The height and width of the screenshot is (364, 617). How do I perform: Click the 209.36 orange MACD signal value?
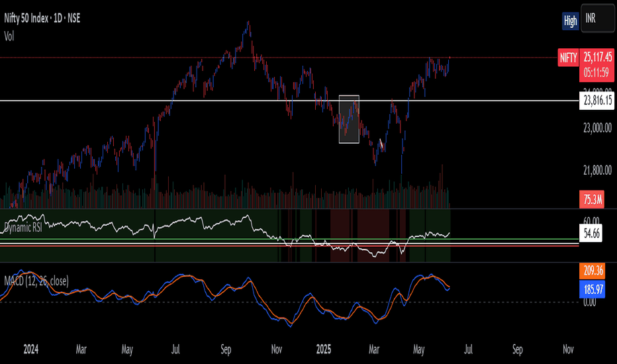coord(593,271)
